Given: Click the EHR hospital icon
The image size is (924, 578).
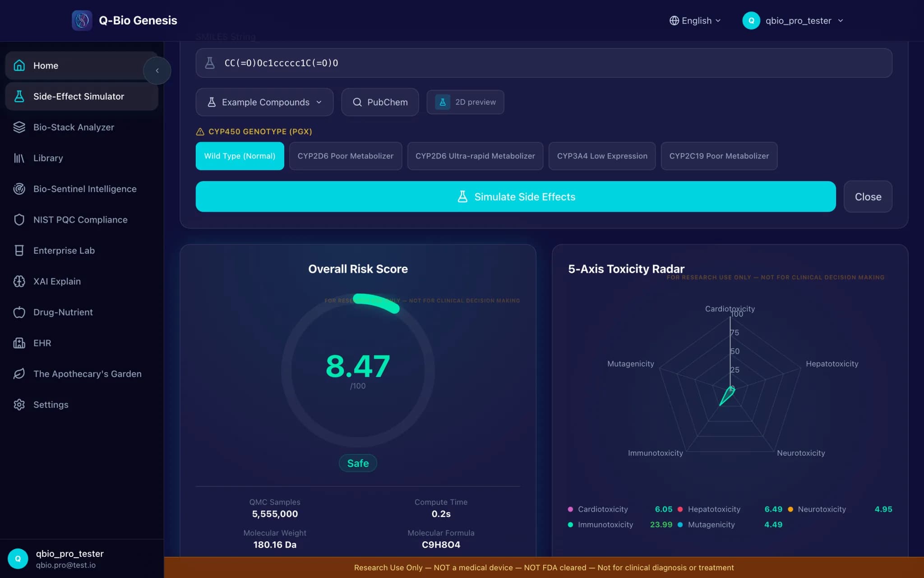Looking at the screenshot, I should click(19, 343).
